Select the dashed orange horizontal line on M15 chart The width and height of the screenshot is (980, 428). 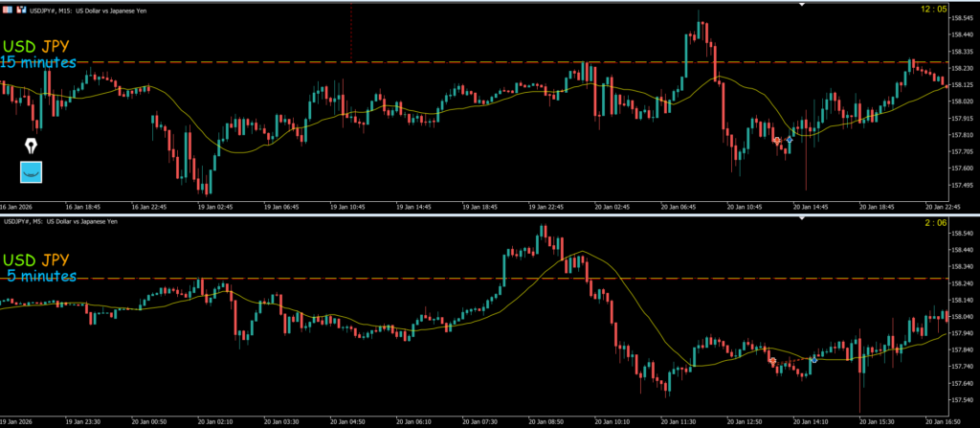point(479,62)
